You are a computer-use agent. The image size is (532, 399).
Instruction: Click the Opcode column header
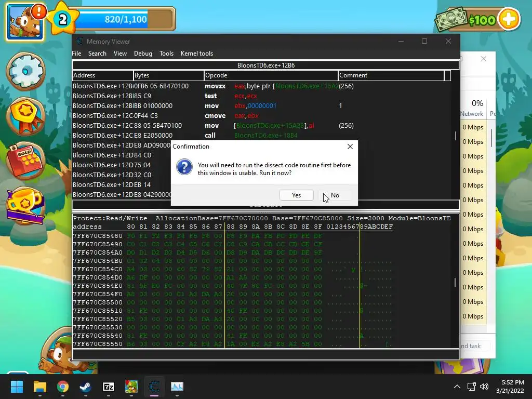(x=271, y=75)
